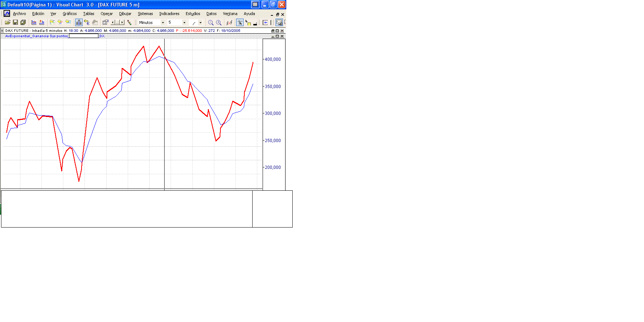Toggle the highlighted network connection icon
Image resolution: width=644 pixels, height=322 pixels.
tap(79, 22)
